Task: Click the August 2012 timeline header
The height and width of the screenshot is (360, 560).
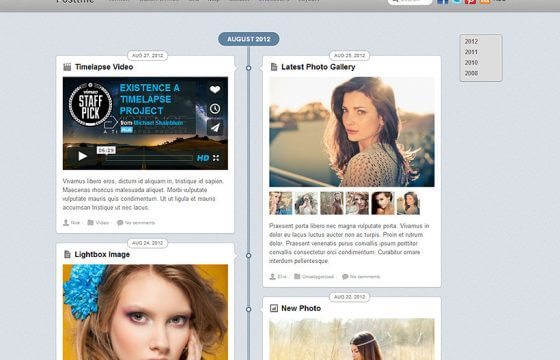Action: 249,39
